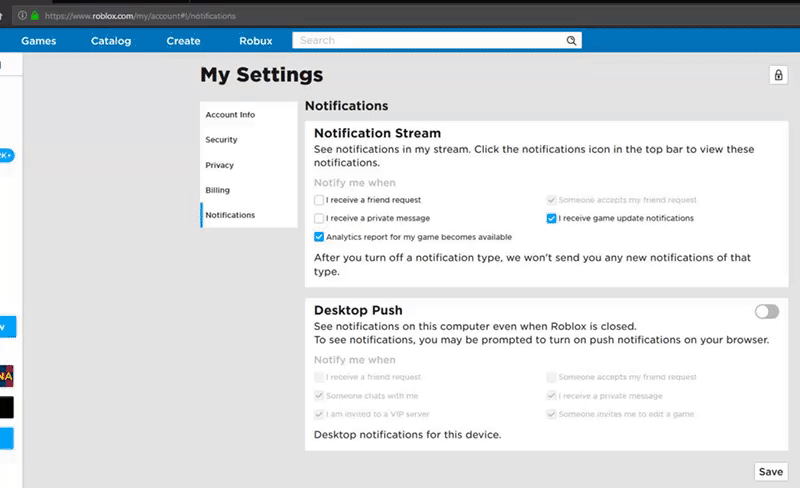
Task: Toggle Desktop Push 'Someone accepts my friend request'
Action: (551, 377)
